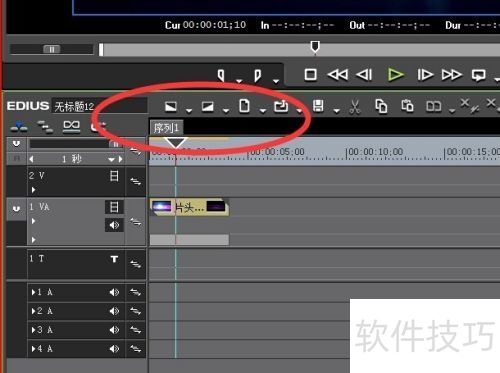This screenshot has width=500, height=373.
Task: Click the Fast Forward button
Action: 451,75
